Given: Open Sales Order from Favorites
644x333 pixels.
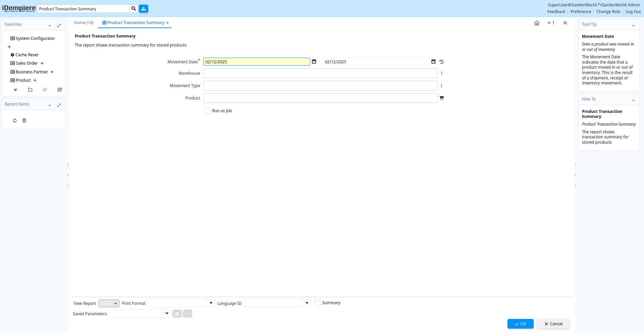Looking at the screenshot, I should click(27, 63).
